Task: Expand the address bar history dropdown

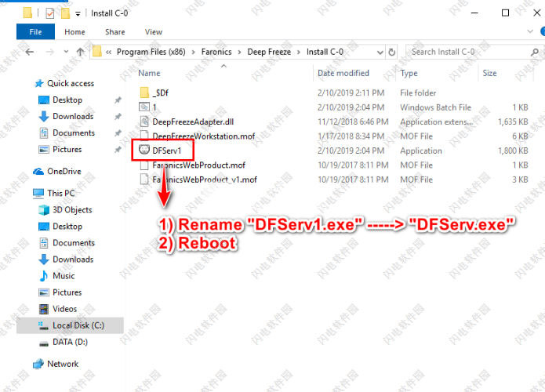Action: point(380,52)
